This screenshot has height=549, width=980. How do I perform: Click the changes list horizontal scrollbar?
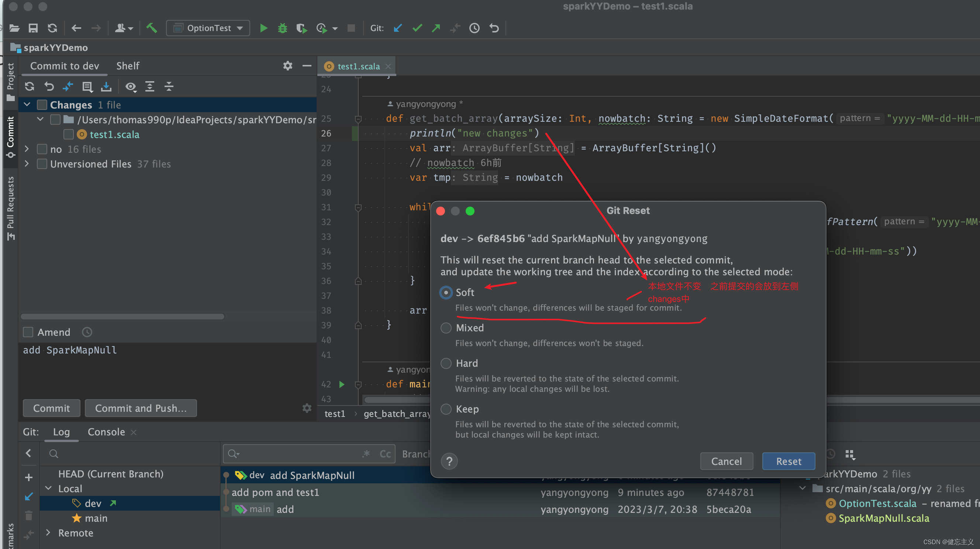tap(122, 317)
